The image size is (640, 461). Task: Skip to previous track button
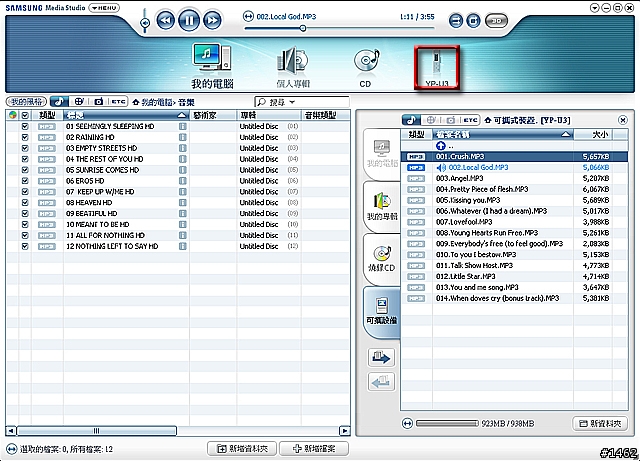[x=165, y=20]
